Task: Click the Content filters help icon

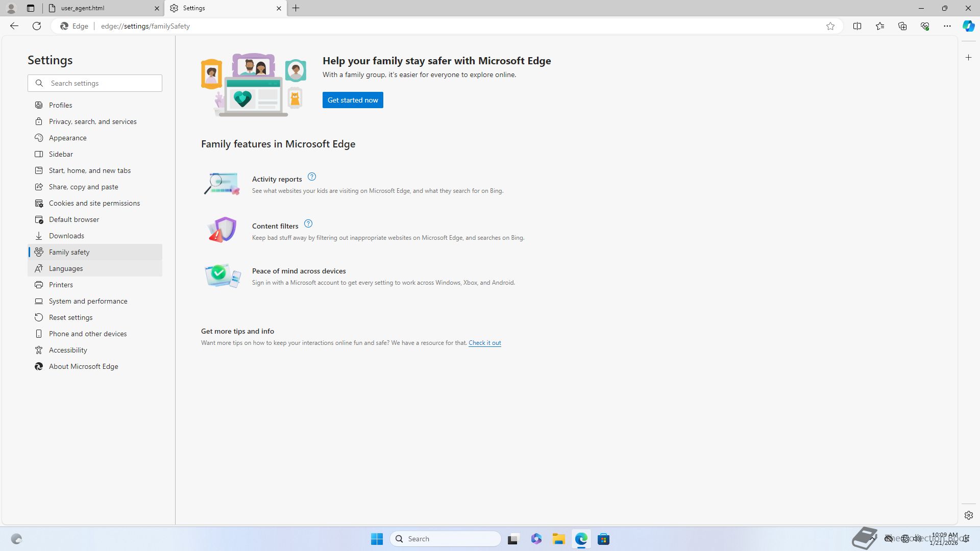Action: (308, 224)
